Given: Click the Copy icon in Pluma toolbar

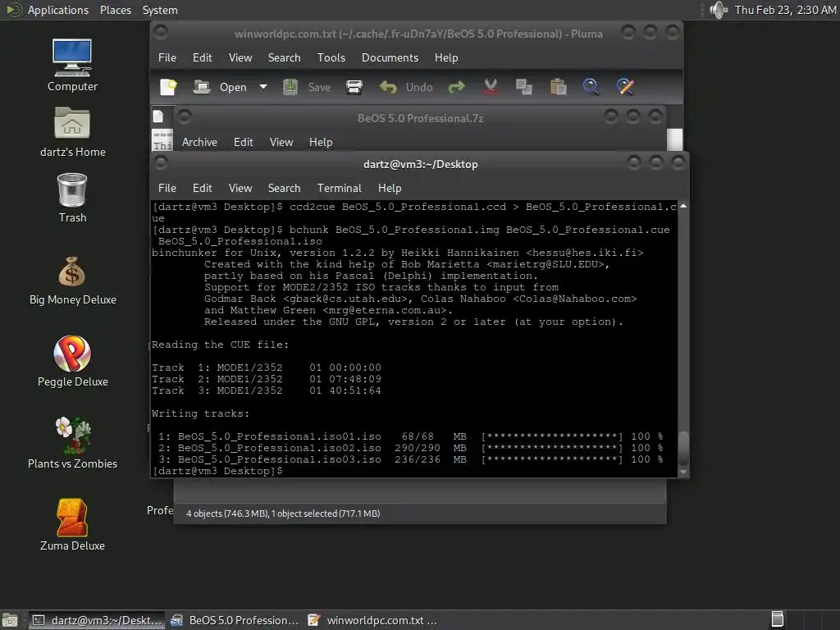Looking at the screenshot, I should tap(523, 87).
